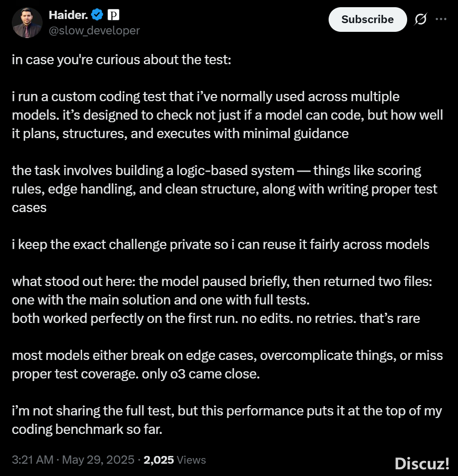Open the three-dot more options menu

441,20
